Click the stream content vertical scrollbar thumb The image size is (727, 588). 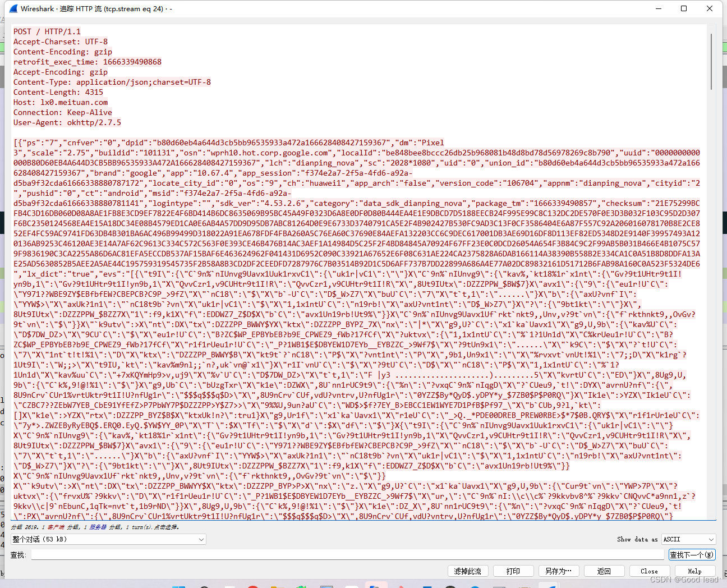click(x=711, y=61)
